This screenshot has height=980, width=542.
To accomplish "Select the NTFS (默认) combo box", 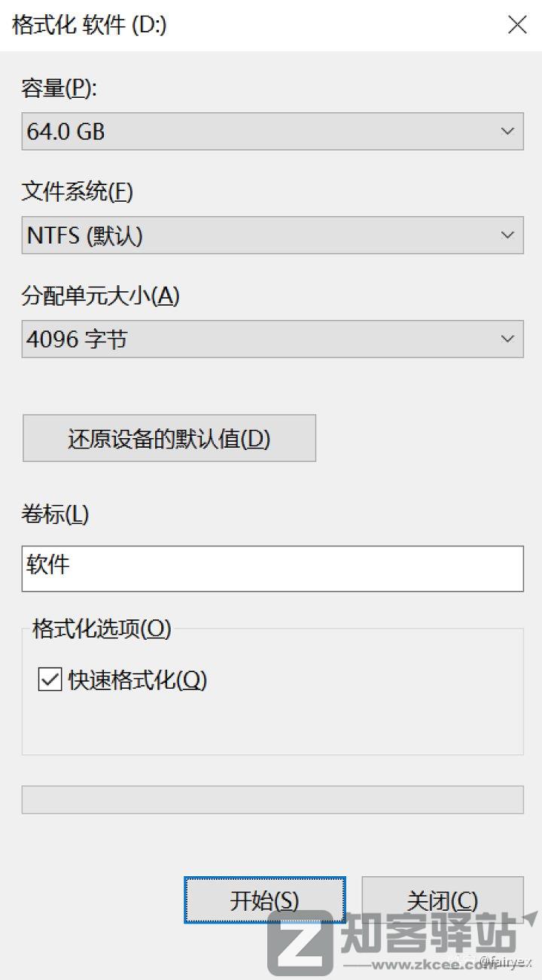I will [271, 235].
